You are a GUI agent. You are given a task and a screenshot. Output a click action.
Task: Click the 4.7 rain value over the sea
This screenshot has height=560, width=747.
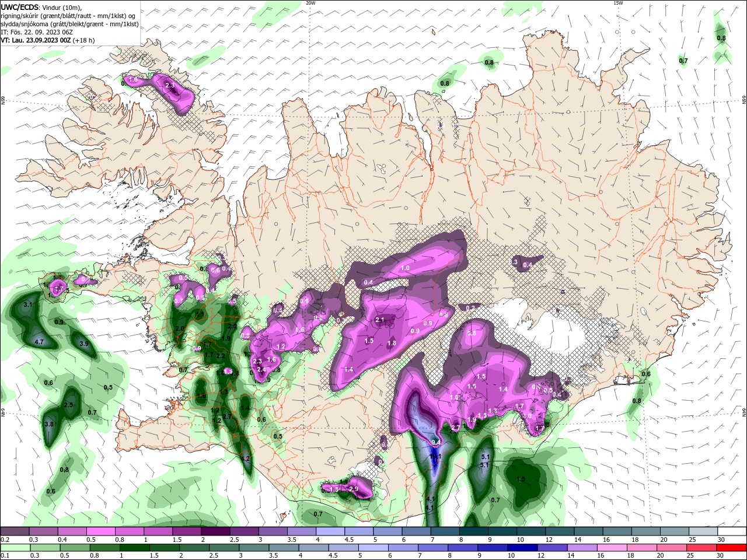click(40, 342)
